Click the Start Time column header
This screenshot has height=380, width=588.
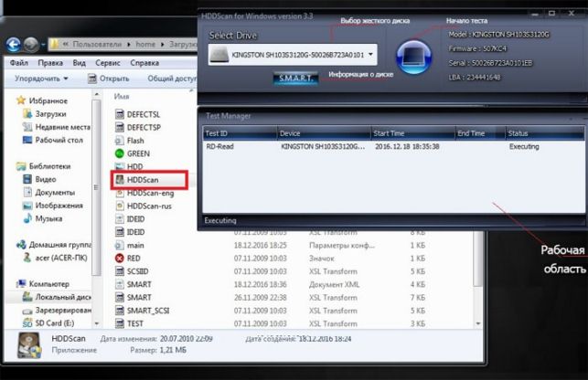click(x=412, y=133)
